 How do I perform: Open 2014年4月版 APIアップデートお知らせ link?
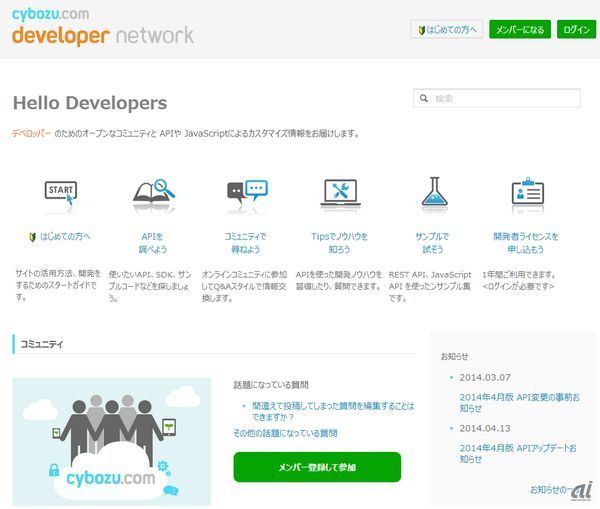pyautogui.click(x=518, y=454)
